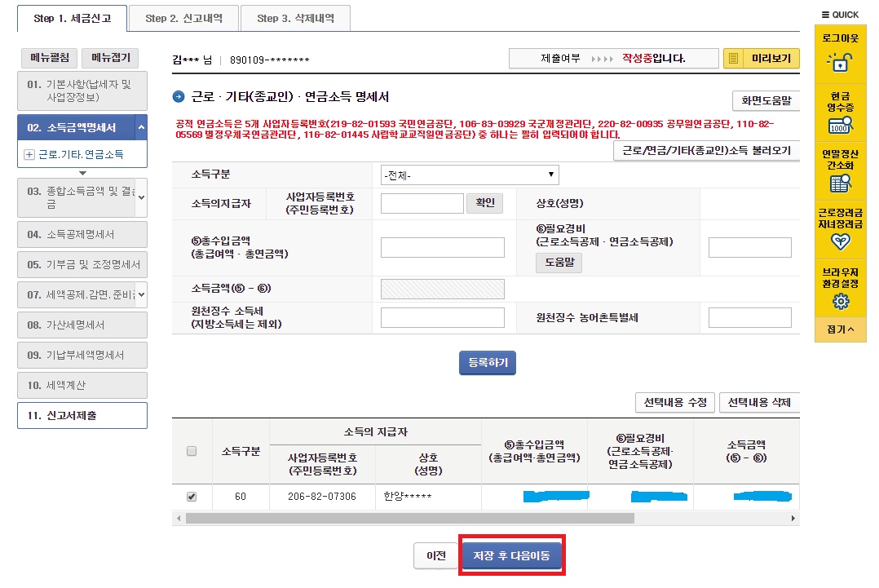
Task: Open browser settings gear icon
Action: point(841,302)
